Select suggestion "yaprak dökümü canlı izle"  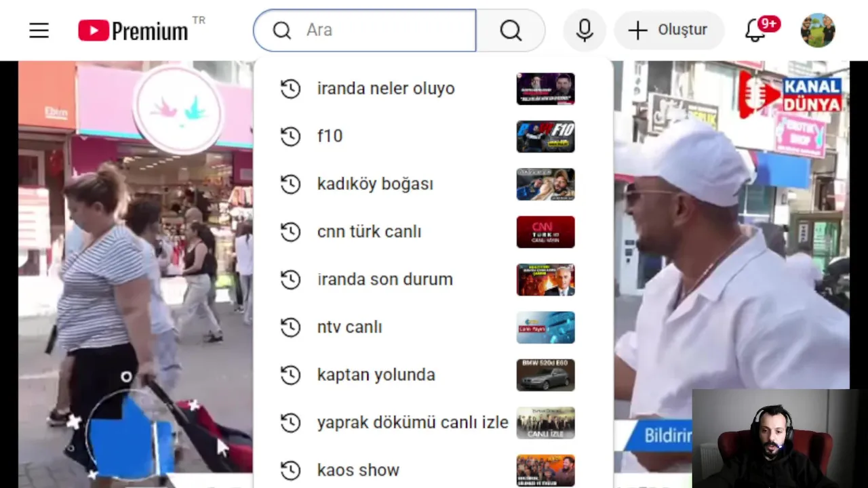point(433,423)
